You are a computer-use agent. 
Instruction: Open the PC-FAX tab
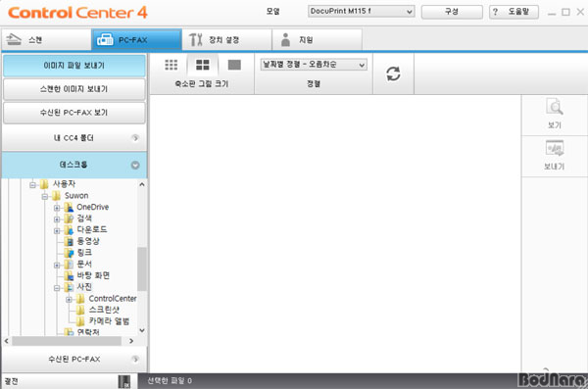pyautogui.click(x=137, y=39)
